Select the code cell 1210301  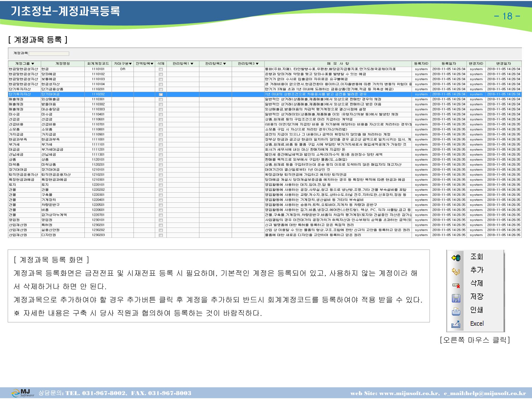click(x=98, y=180)
